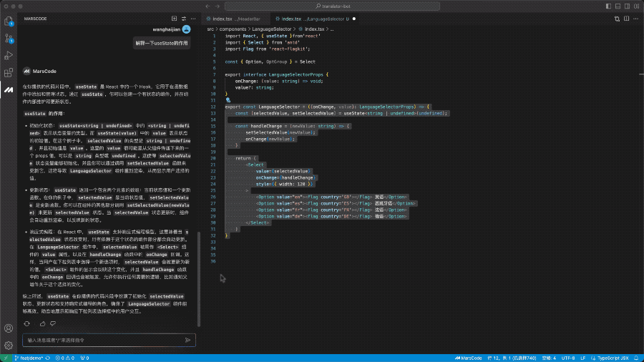Toggle the bottom panel visibility
Screen dimensions: 644x362
619,6
